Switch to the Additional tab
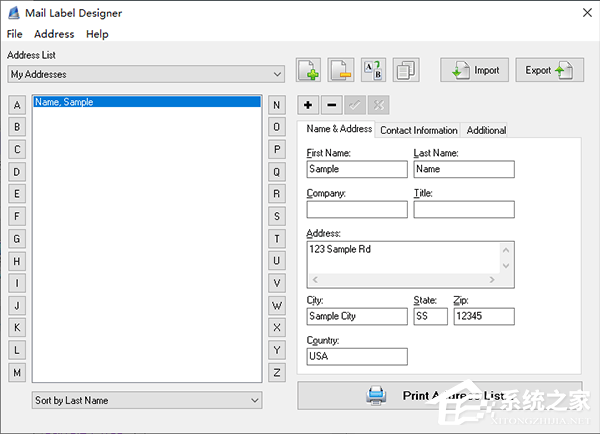 click(x=486, y=130)
